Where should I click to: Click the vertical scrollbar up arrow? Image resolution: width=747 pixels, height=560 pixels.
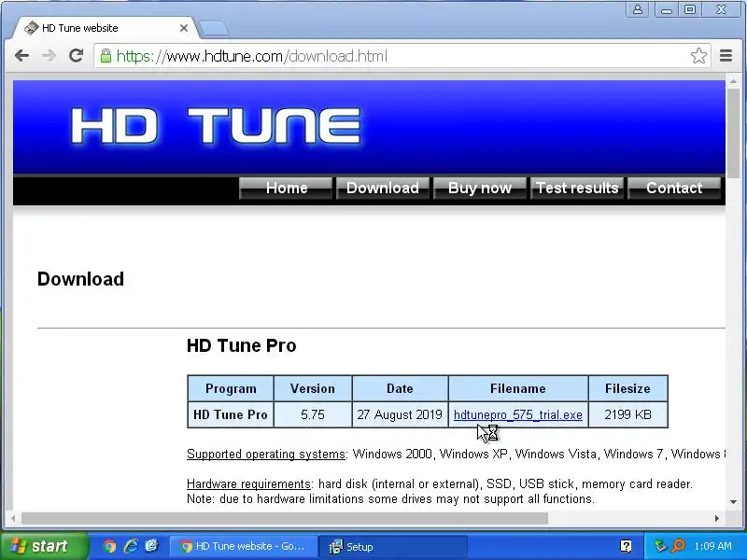click(733, 81)
